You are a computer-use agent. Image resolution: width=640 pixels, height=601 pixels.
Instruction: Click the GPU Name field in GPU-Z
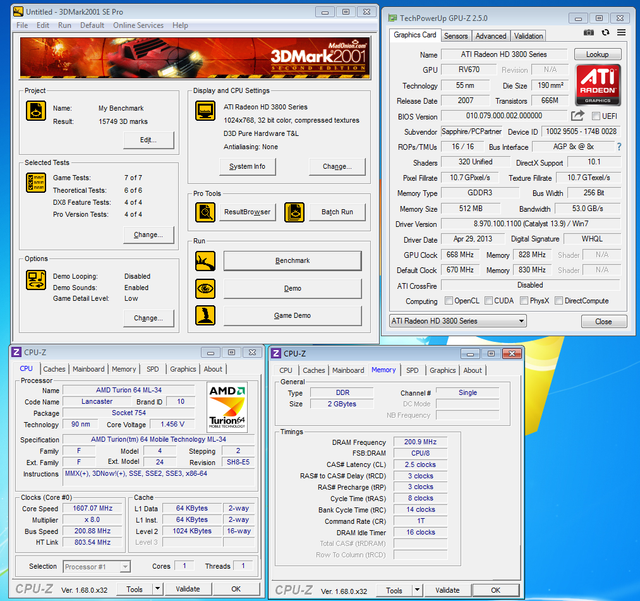click(504, 54)
